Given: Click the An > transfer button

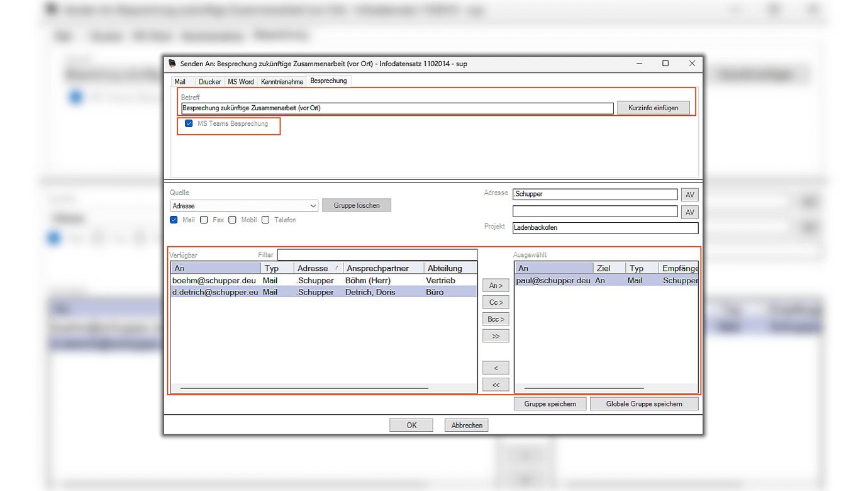Looking at the screenshot, I should 496,286.
